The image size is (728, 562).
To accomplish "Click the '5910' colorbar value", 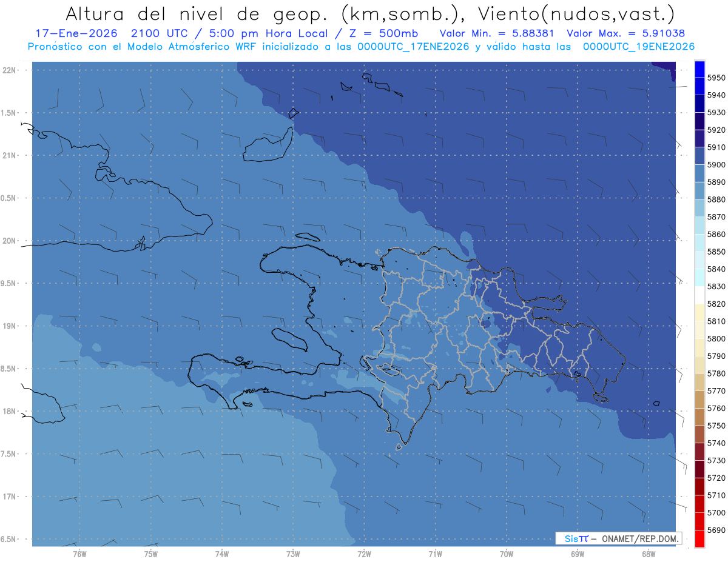I will pyautogui.click(x=716, y=147).
